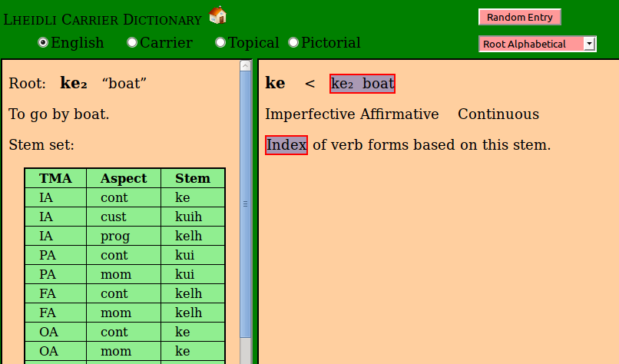Switch to the Pictorial radio option

[x=293, y=42]
